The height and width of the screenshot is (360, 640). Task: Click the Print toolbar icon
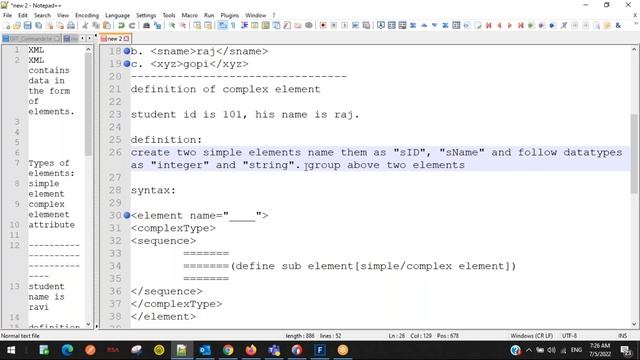point(71,25)
